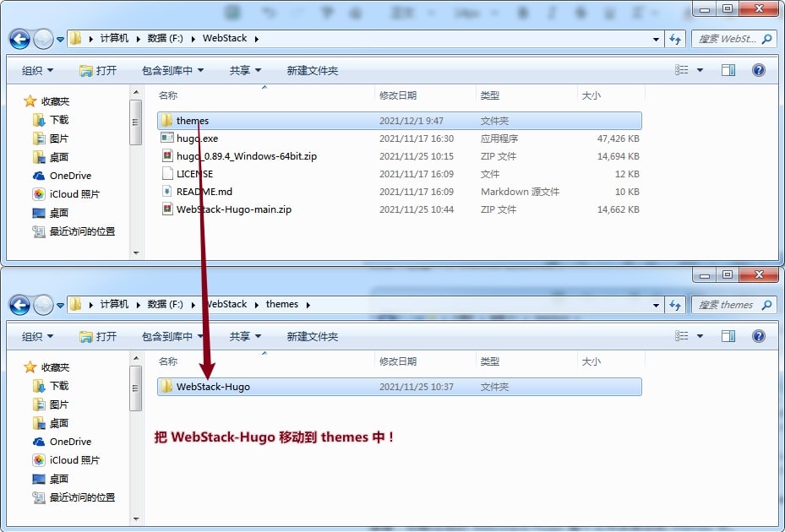Viewport: 785px width, 532px height.
Task: Click 47,426 KB size of hugo.exe
Action: (x=618, y=138)
